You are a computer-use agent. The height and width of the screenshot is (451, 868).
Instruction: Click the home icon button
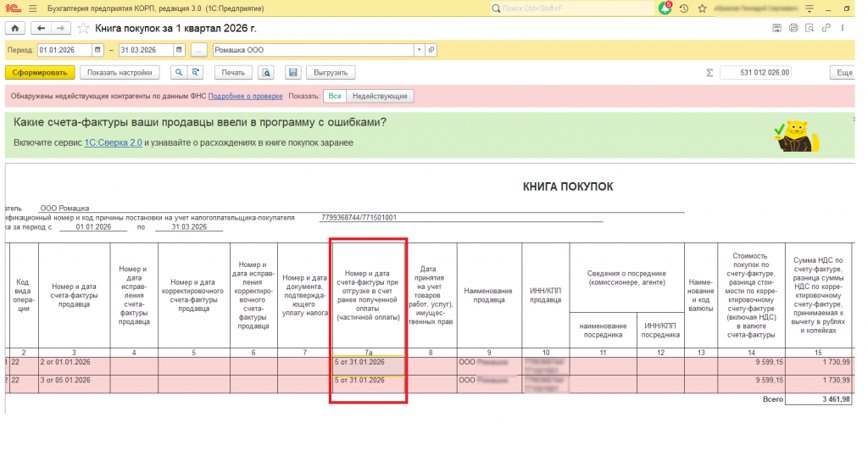tap(15, 28)
